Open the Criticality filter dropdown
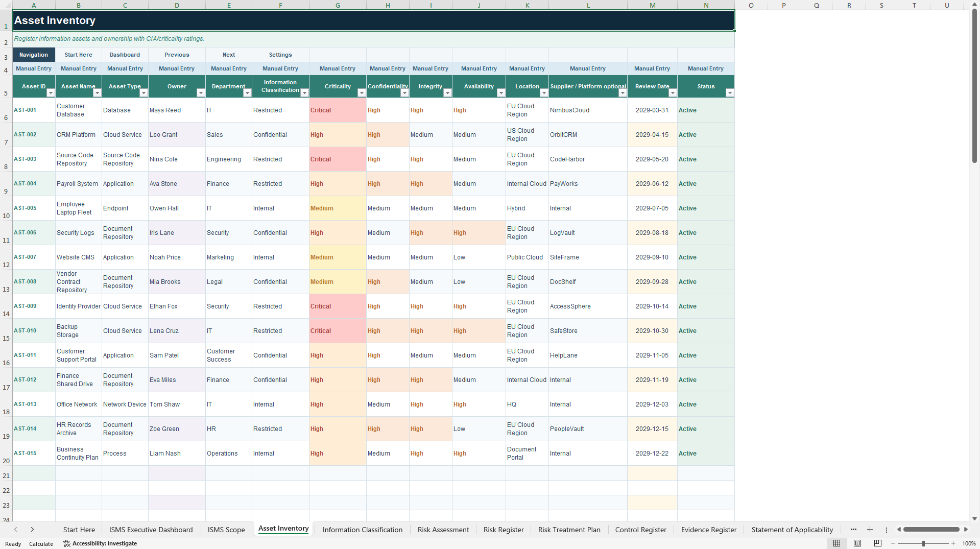This screenshot has width=980, height=549. [362, 93]
